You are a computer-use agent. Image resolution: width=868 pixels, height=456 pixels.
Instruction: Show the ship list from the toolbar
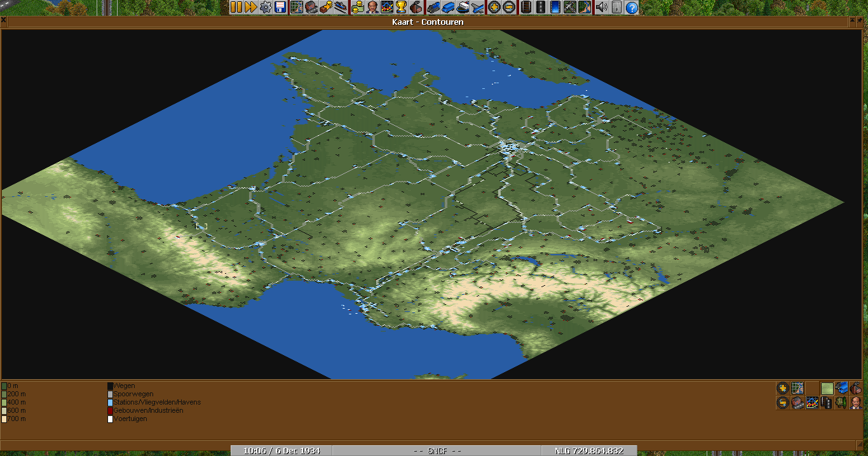tap(463, 7)
